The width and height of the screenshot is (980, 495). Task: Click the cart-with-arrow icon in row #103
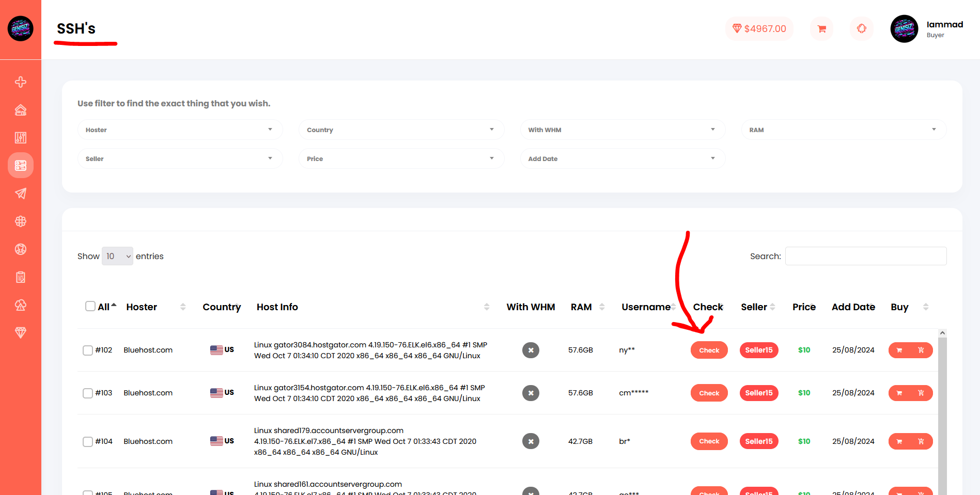[x=921, y=393]
